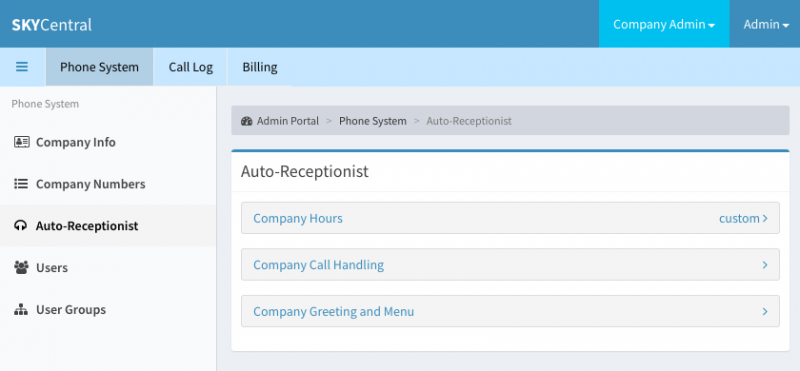Screen dimensions: 800x371
Task: Switch to the Call Log tab
Action: 190,67
